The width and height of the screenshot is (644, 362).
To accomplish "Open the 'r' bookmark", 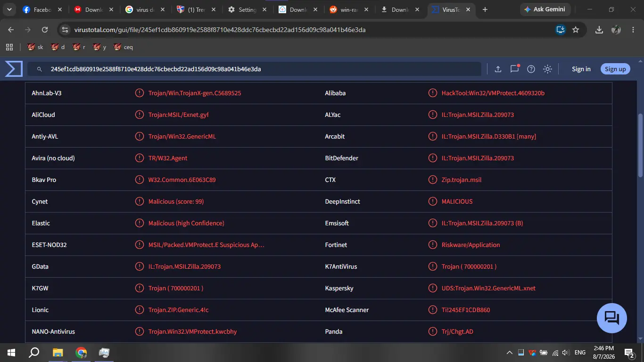I will (x=79, y=47).
